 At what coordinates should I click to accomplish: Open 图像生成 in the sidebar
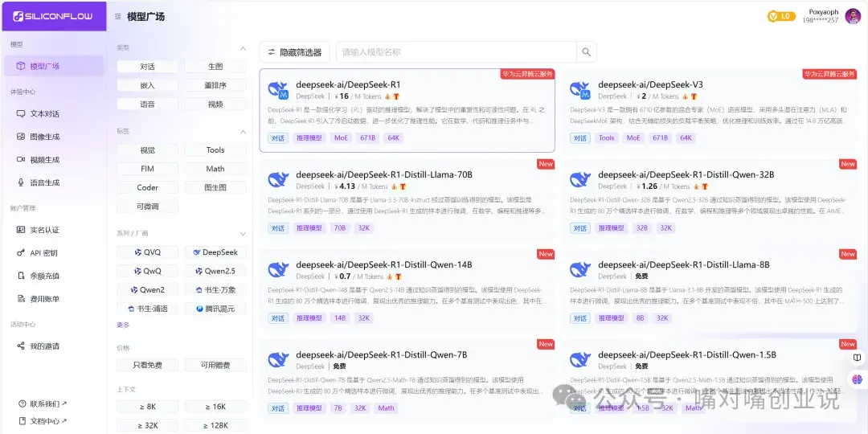[x=54, y=137]
